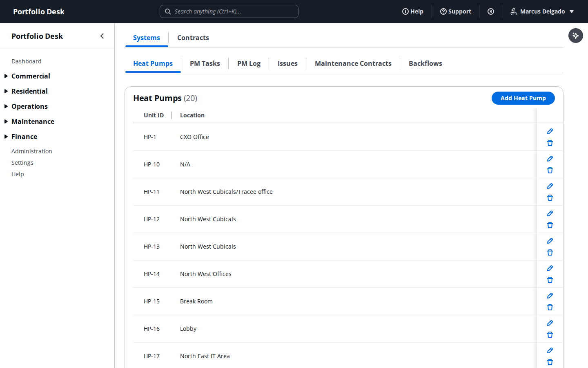Open Support in the top bar
The height and width of the screenshot is (368, 588).
click(x=456, y=11)
